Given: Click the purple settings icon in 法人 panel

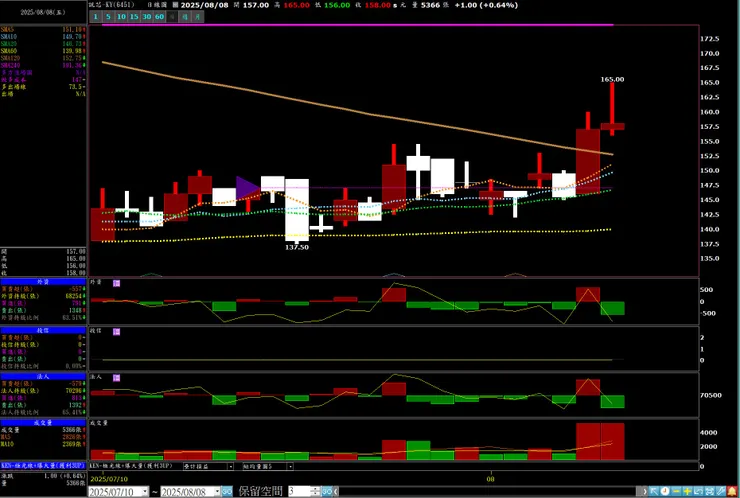Looking at the screenshot, I should pos(117,378).
